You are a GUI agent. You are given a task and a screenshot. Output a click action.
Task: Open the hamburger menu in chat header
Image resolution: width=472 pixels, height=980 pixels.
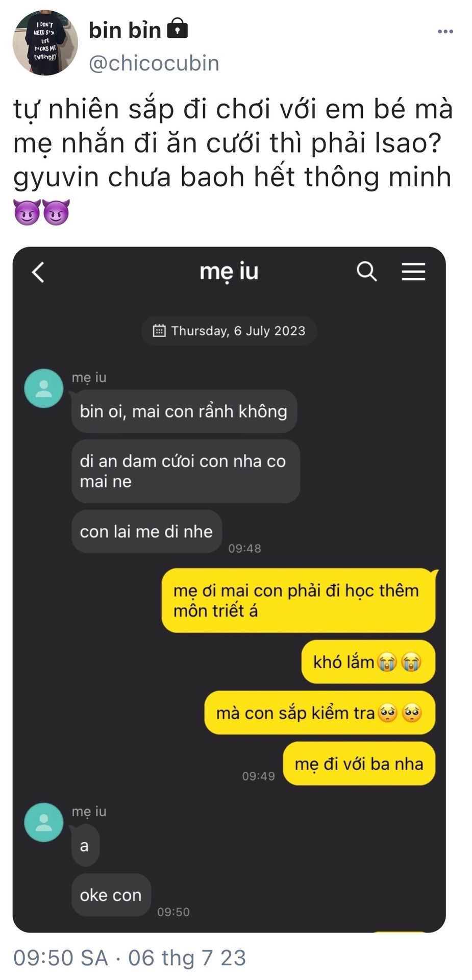(x=413, y=272)
